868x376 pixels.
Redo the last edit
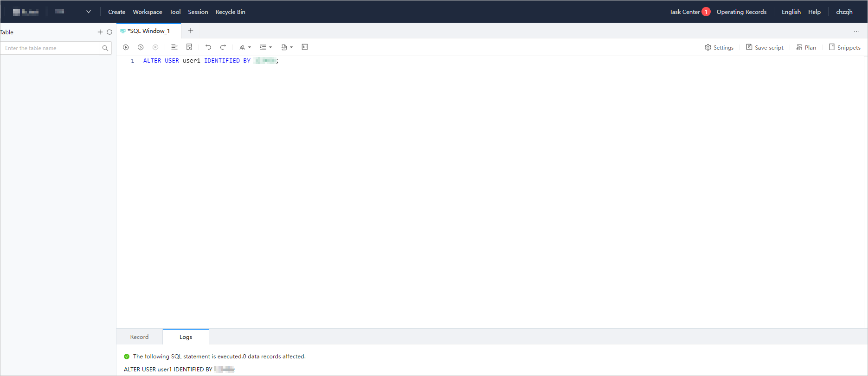(223, 47)
